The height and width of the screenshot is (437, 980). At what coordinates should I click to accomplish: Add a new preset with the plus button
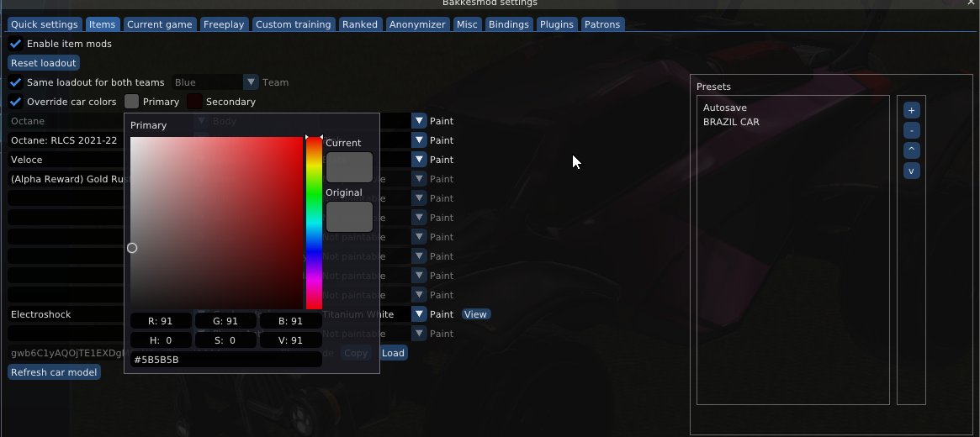point(911,110)
